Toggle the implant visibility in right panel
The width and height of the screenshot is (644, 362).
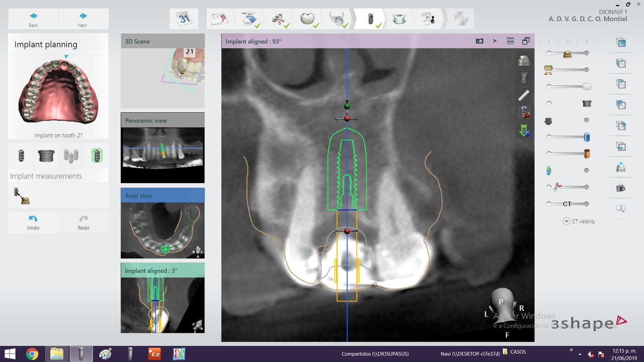tap(586, 170)
